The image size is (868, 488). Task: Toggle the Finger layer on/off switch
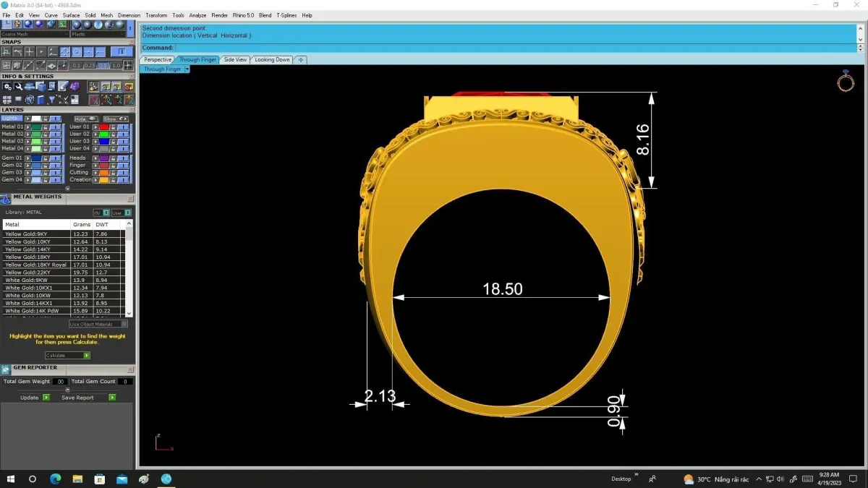[123, 166]
